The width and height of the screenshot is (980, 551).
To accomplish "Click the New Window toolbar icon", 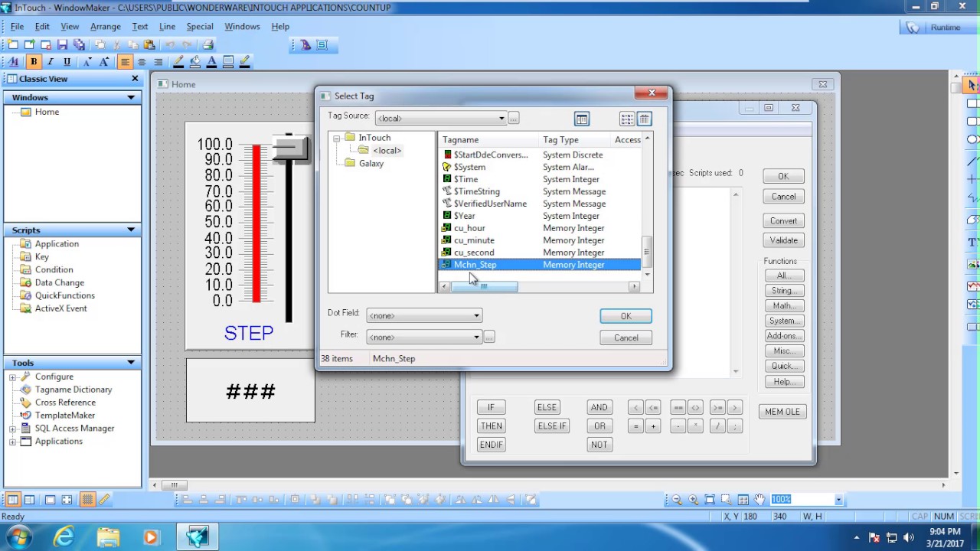I will click(x=13, y=45).
